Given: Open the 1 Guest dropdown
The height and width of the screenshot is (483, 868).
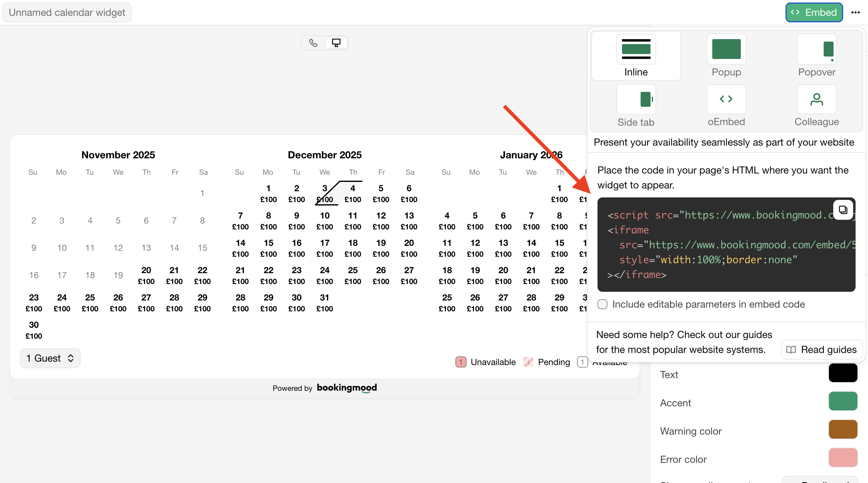Looking at the screenshot, I should [50, 358].
